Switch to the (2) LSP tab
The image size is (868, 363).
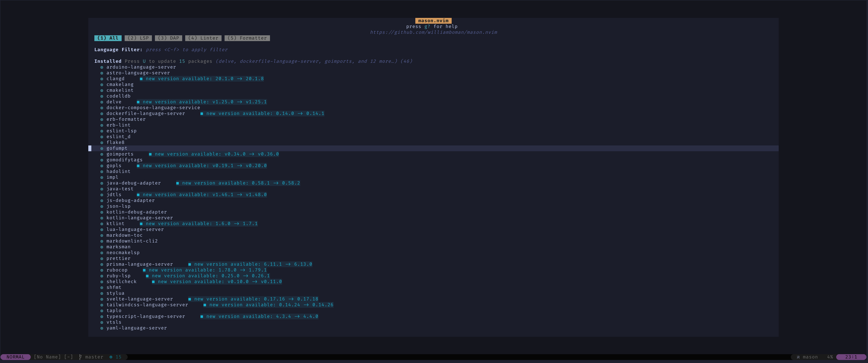click(138, 38)
